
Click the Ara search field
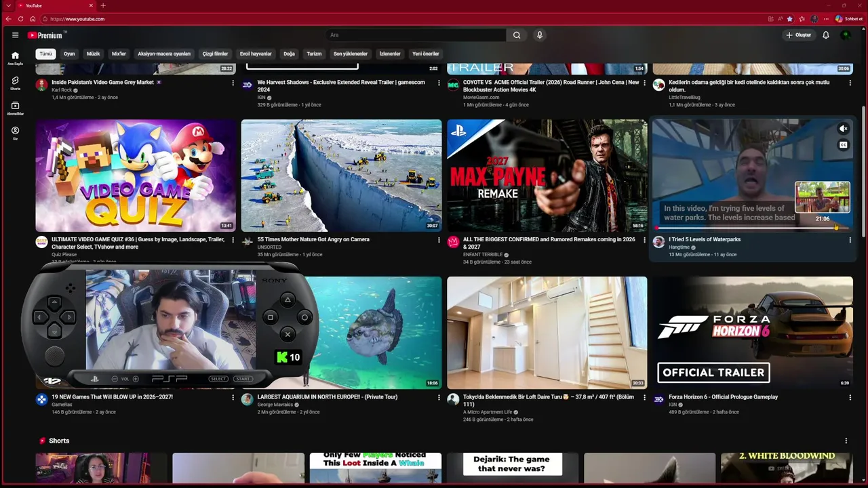pyautogui.click(x=415, y=35)
